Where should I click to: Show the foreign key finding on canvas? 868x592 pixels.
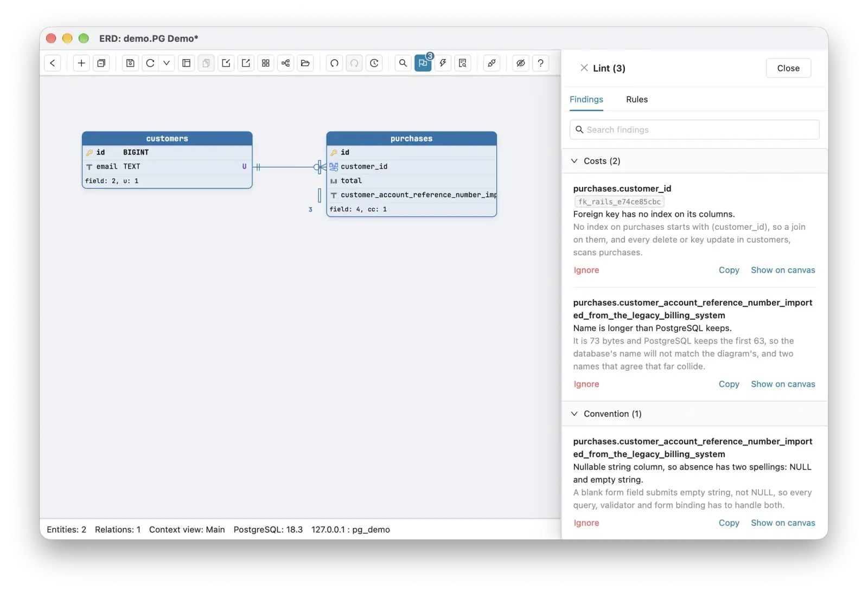coord(783,271)
